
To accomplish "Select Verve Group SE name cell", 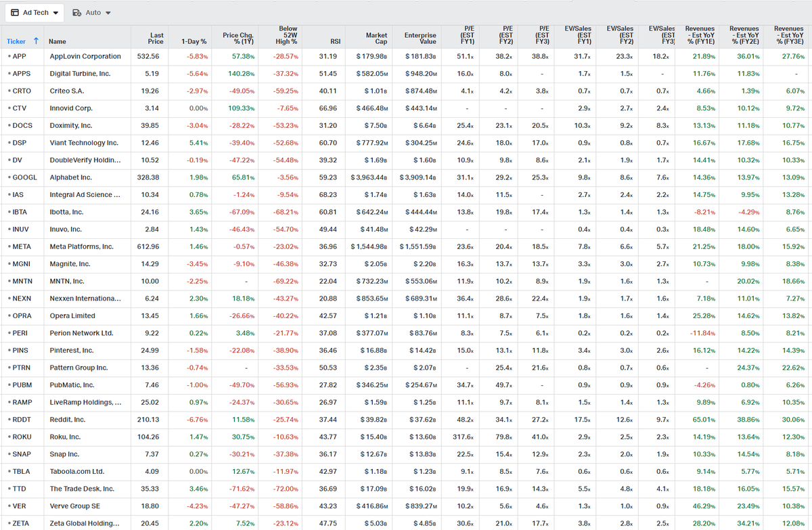I will point(76,506).
